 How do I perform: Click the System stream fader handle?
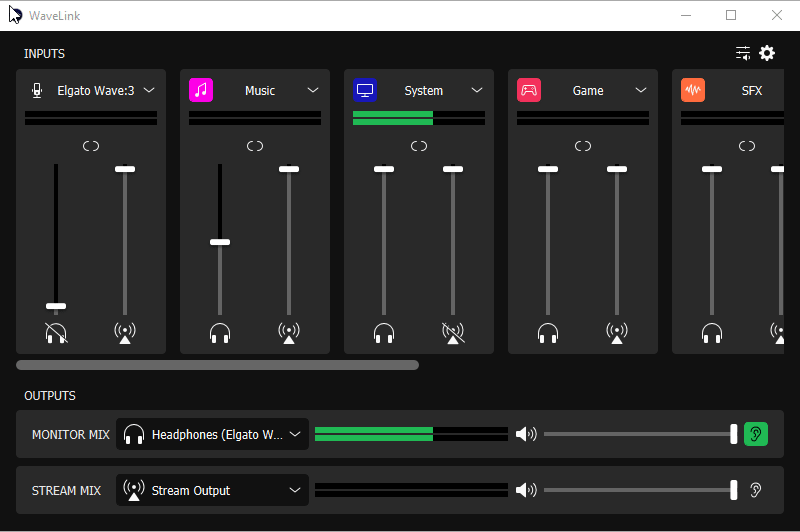453,169
